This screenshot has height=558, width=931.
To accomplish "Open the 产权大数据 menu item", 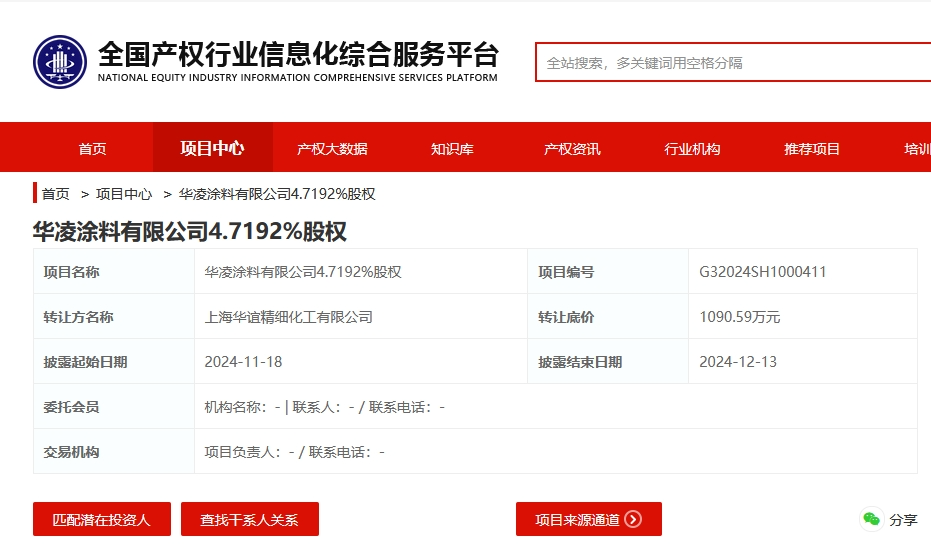I will (332, 148).
